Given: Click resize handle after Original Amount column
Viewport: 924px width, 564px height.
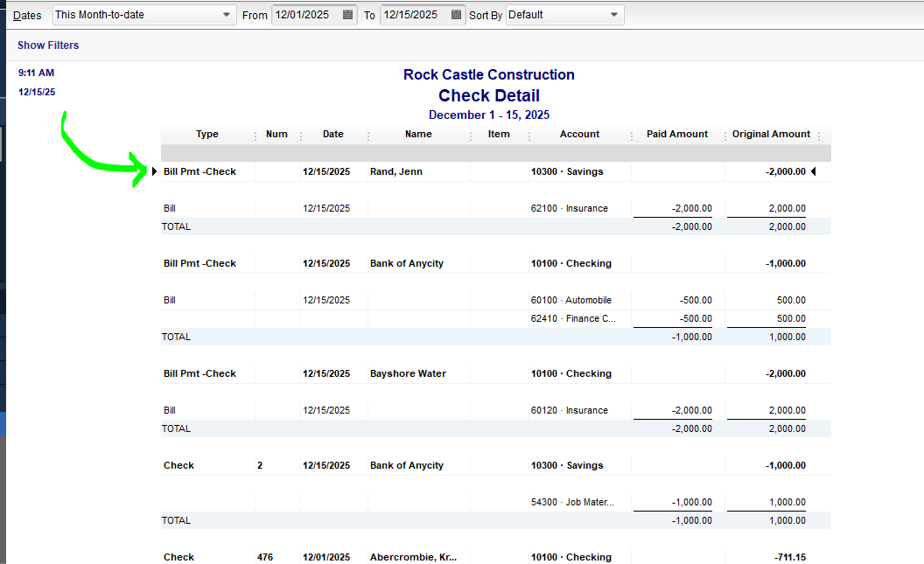Looking at the screenshot, I should coord(819,136).
